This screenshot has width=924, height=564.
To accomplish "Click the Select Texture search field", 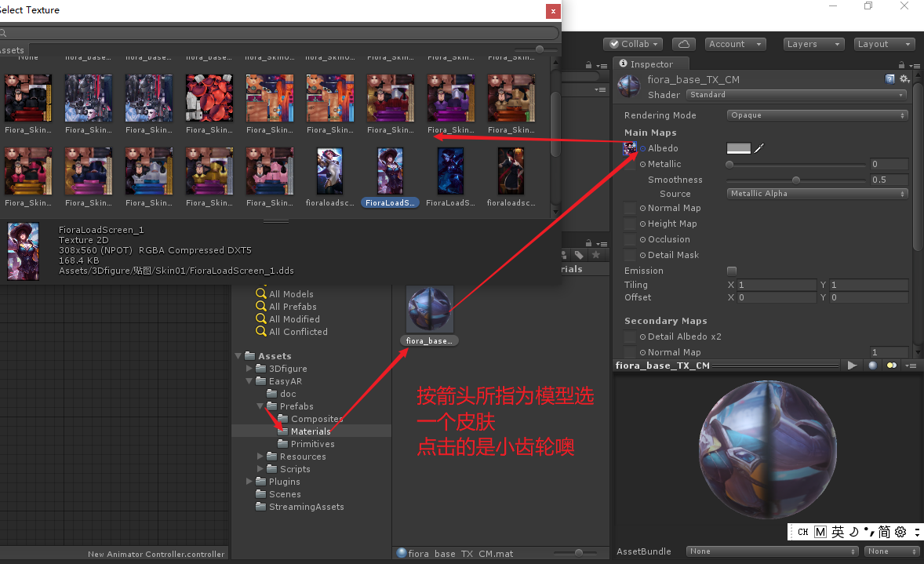I will coord(280,33).
